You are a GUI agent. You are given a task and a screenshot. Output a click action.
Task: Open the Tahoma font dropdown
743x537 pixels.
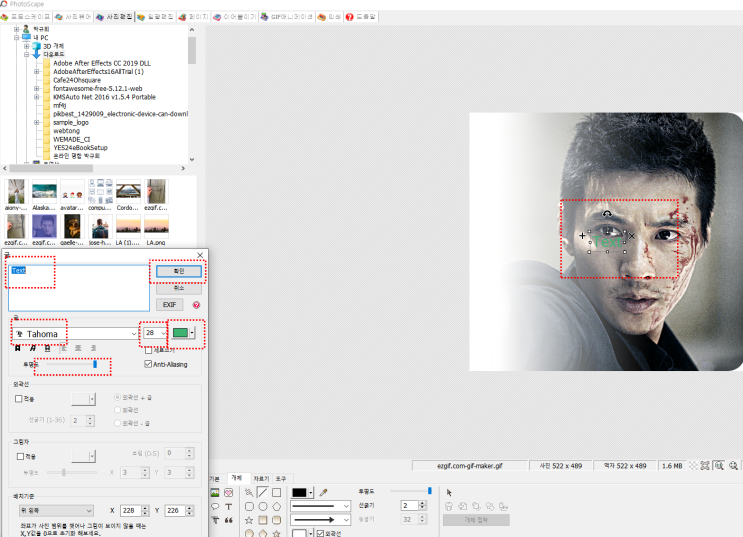tap(75, 334)
